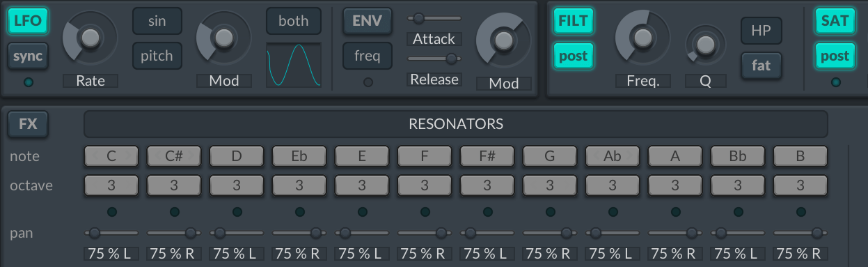This screenshot has width=868, height=267.
Task: Click the 75 % L value under C
Action: [x=111, y=254]
